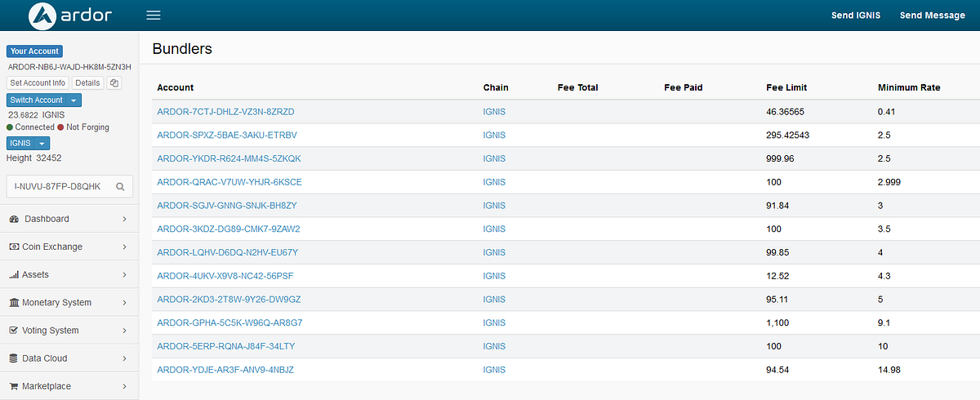
Task: Click the Dashboard palette icon
Action: [x=14, y=219]
